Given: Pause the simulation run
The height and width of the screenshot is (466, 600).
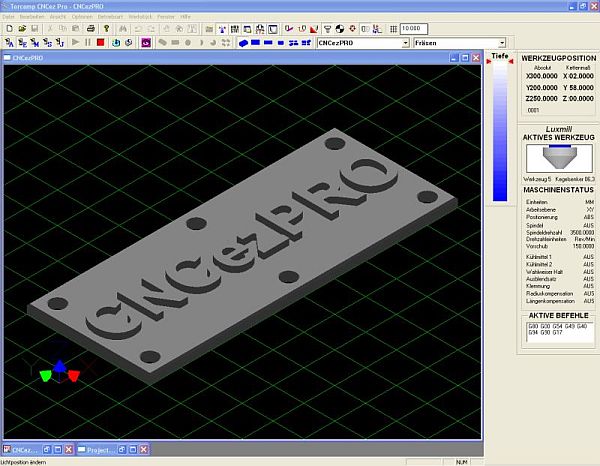Looking at the screenshot, I should pos(88,43).
